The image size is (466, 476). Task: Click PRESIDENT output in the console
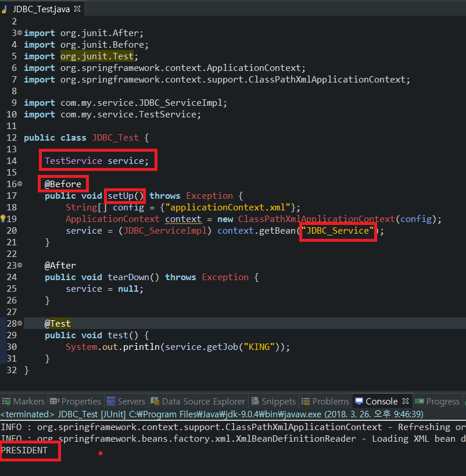click(x=24, y=450)
